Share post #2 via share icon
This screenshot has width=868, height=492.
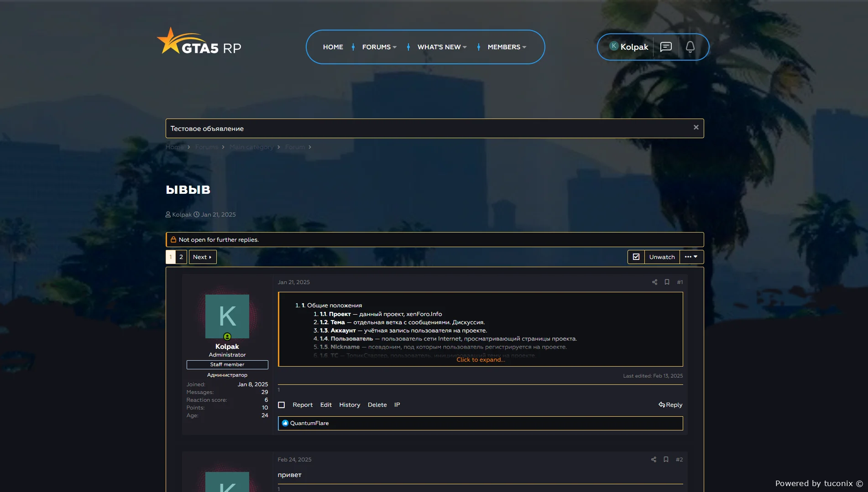click(654, 460)
